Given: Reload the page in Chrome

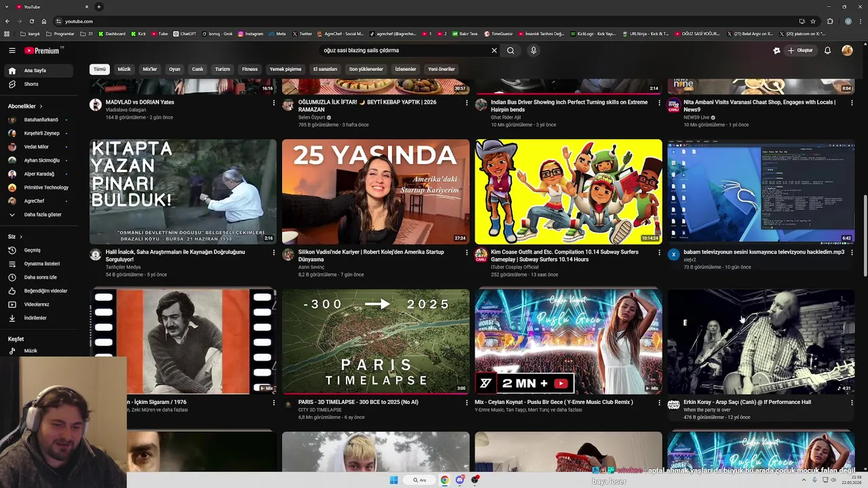Looking at the screenshot, I should [x=31, y=21].
